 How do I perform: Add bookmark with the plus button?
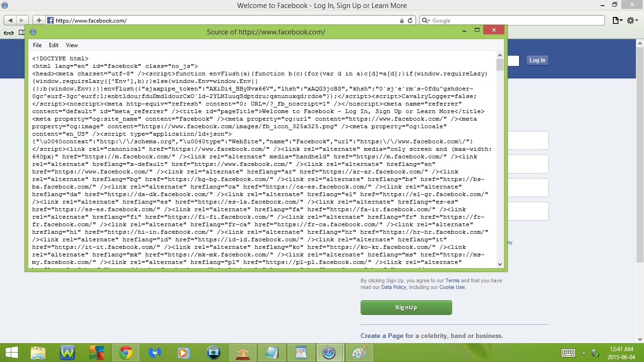tap(39, 20)
